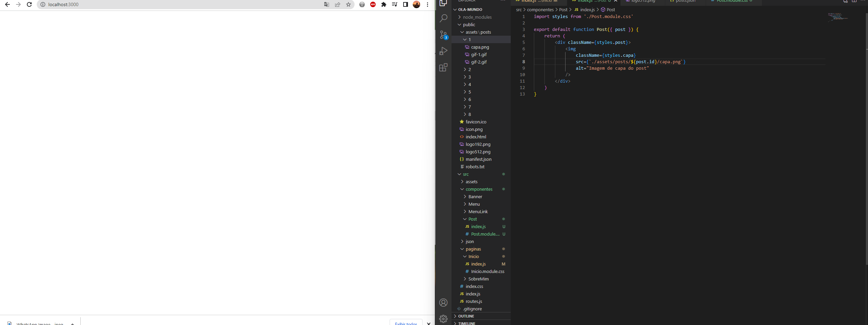Expand the json folder

(x=481, y=241)
